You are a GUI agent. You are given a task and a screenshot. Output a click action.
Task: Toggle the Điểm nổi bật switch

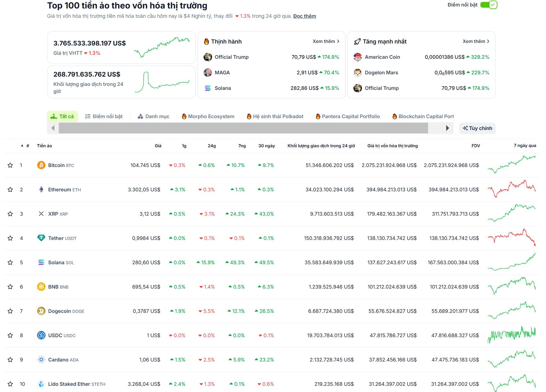pos(489,5)
